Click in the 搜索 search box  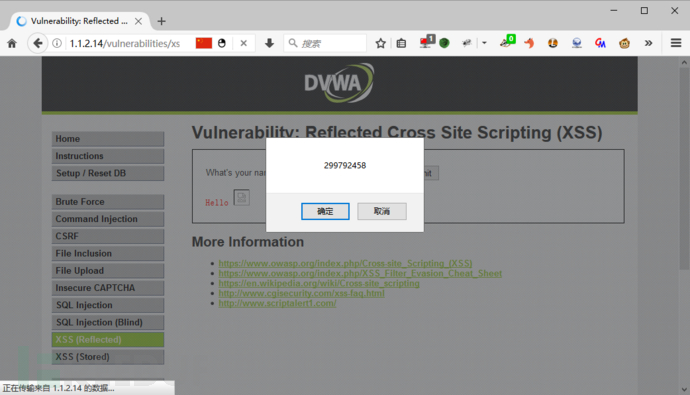pyautogui.click(x=325, y=43)
